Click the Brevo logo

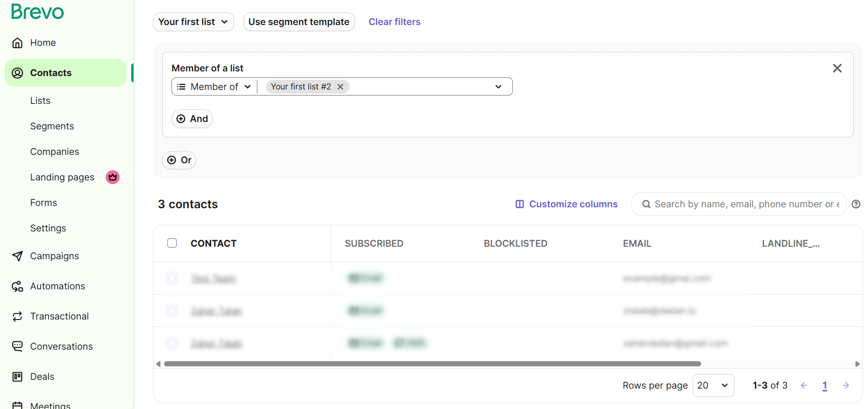point(37,12)
